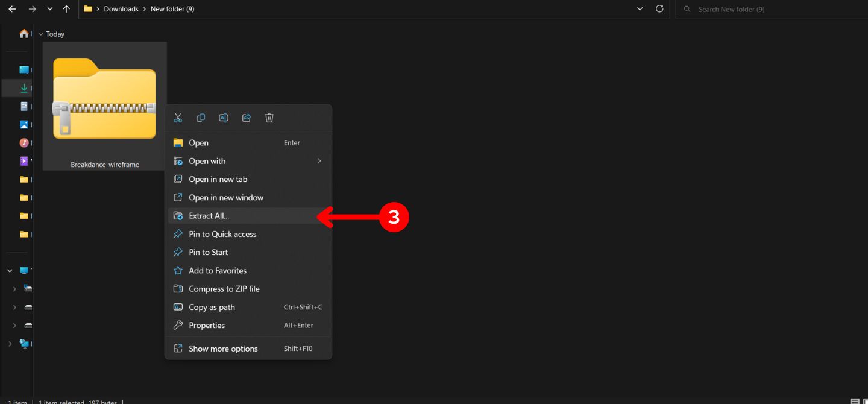Select the Rename icon above the menu
868x404 pixels.
point(224,117)
